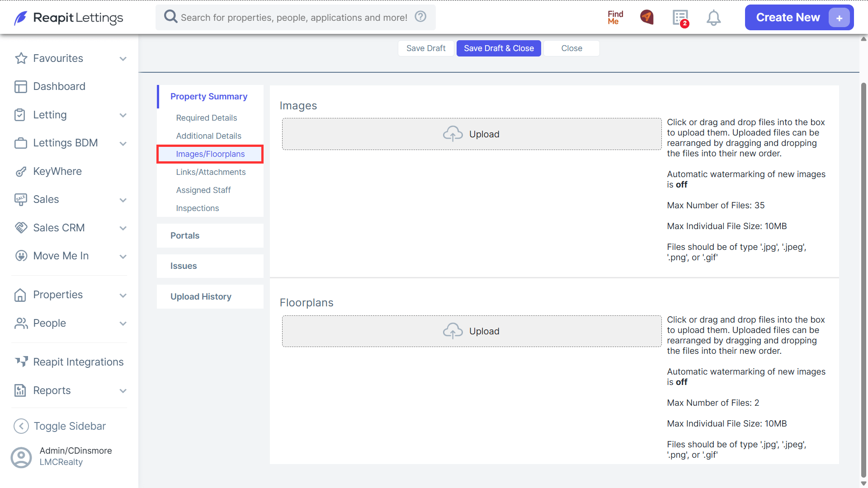Viewport: 868px width, 488px height.
Task: Select Links/Attachments sub-item
Action: coord(211,172)
